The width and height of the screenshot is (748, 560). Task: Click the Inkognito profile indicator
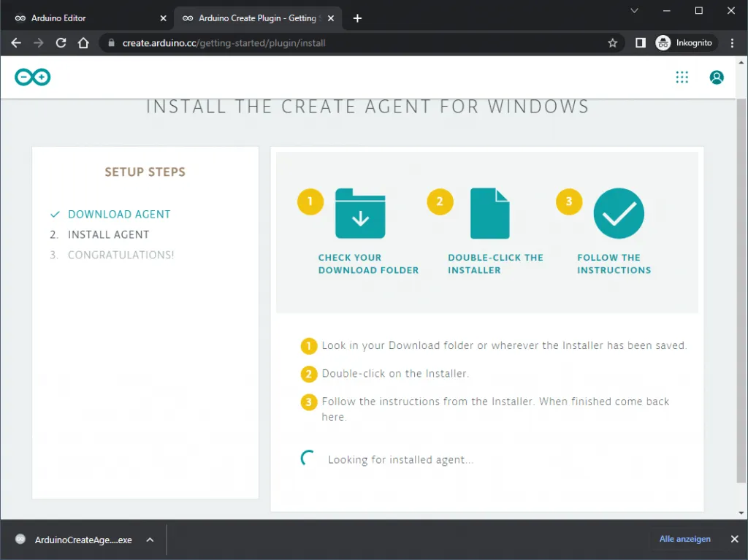[x=684, y=43]
